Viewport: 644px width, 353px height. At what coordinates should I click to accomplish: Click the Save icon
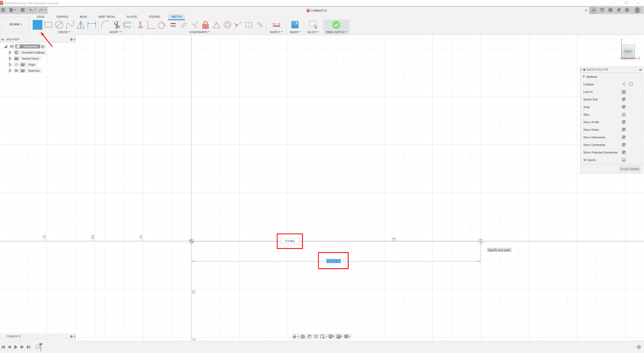[23, 10]
